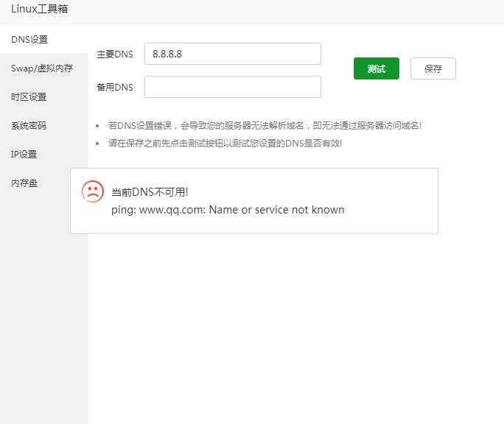Click the 保存 button
Viewport: 504px width, 424px height.
(433, 68)
